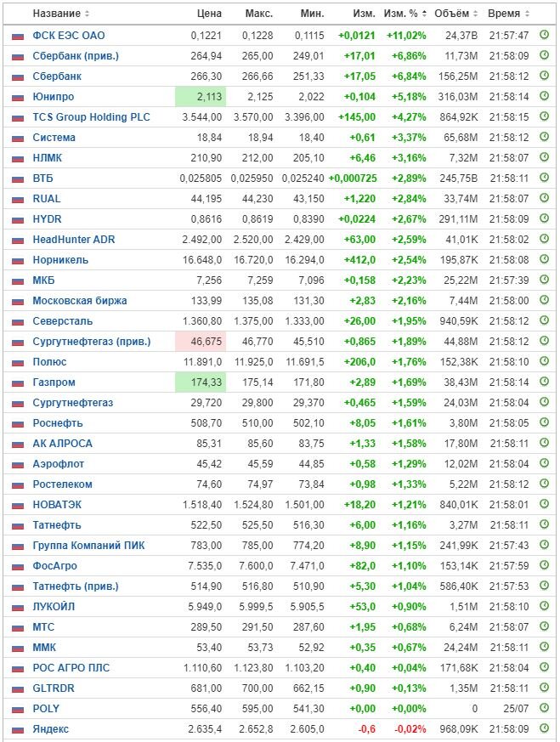Click the Макс. column header
560x742 pixels.
tap(258, 14)
